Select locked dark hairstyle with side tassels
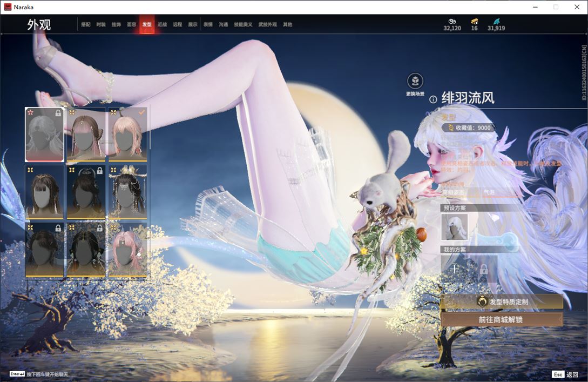Screen dimensions: 588x382 point(86,250)
